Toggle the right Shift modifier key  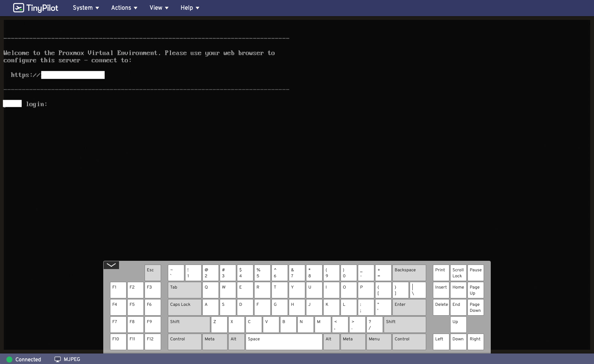point(405,325)
